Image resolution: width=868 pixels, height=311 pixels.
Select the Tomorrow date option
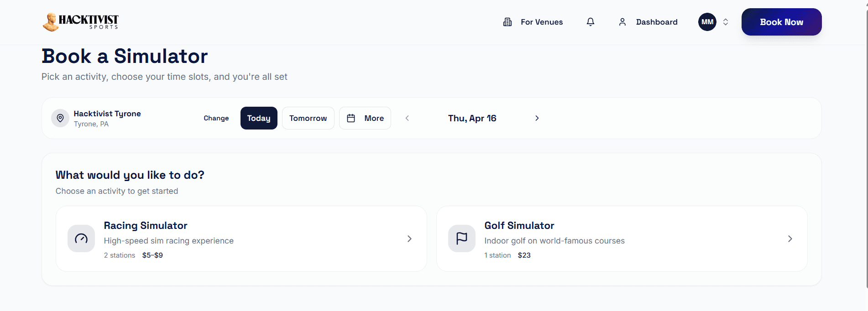pos(308,118)
